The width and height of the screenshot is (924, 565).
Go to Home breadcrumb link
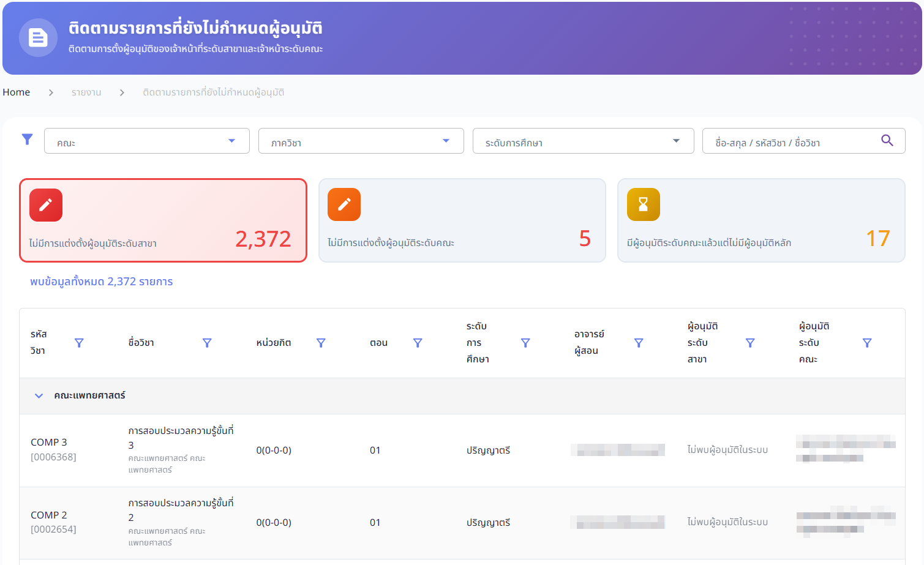click(x=17, y=92)
